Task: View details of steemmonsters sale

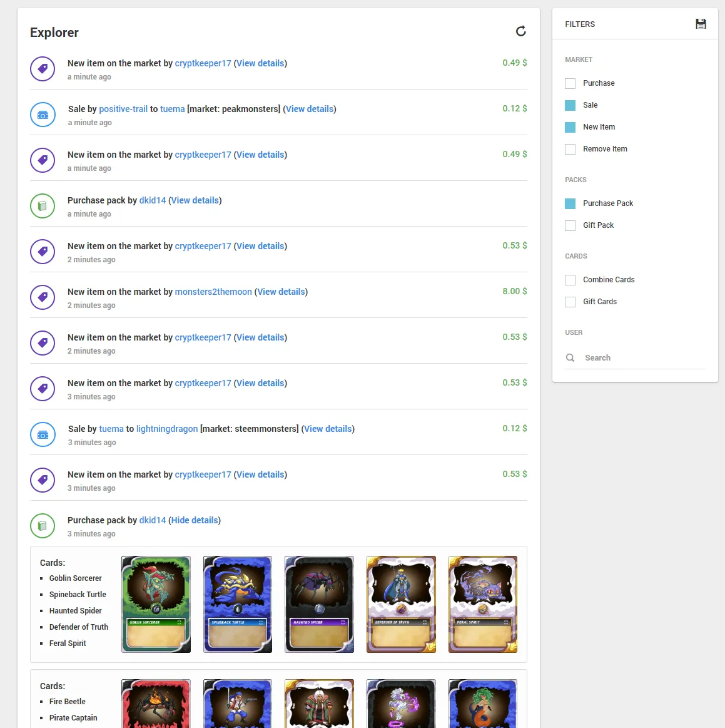Action: click(x=328, y=429)
